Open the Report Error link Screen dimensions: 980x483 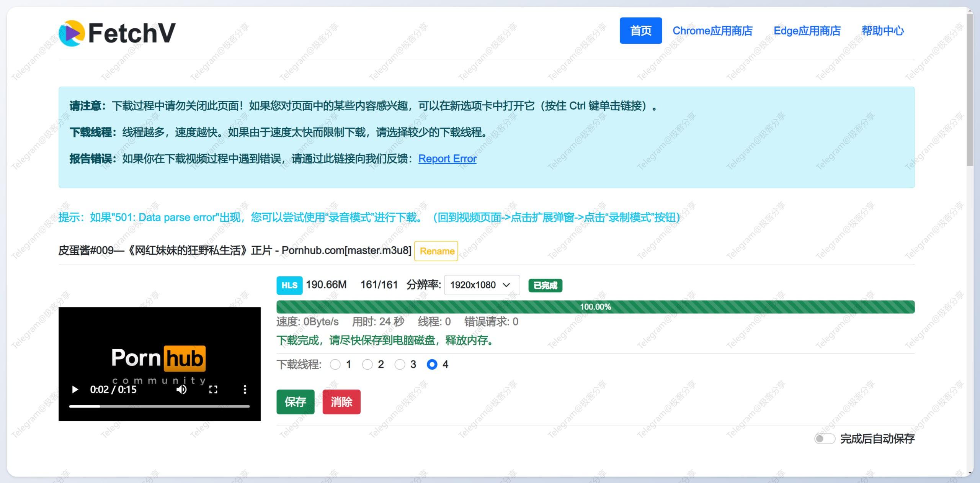tap(447, 159)
